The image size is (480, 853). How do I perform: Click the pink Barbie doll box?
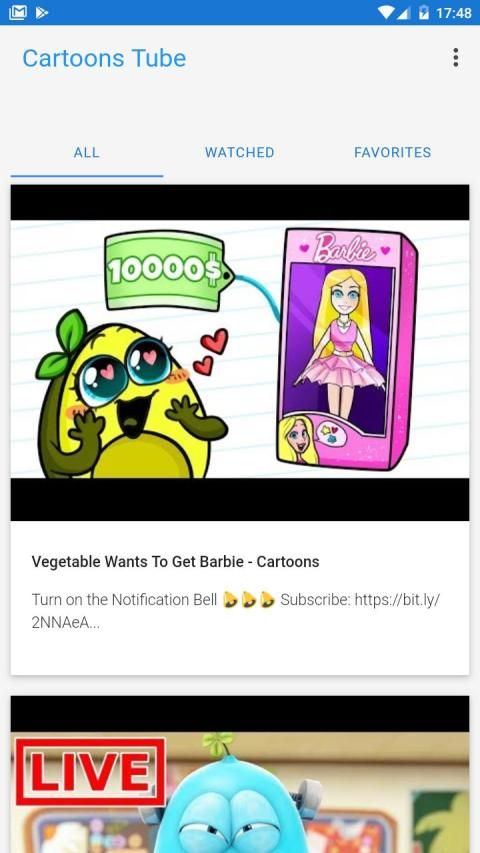pyautogui.click(x=347, y=348)
